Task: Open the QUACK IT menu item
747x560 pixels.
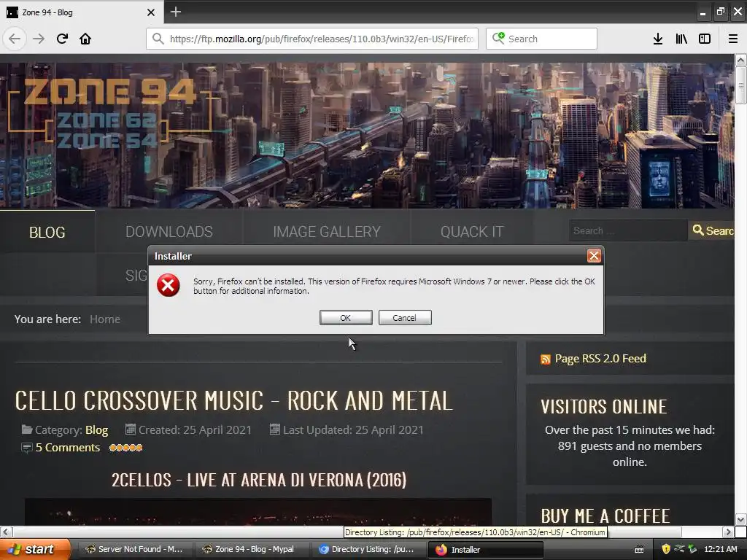Action: point(472,232)
